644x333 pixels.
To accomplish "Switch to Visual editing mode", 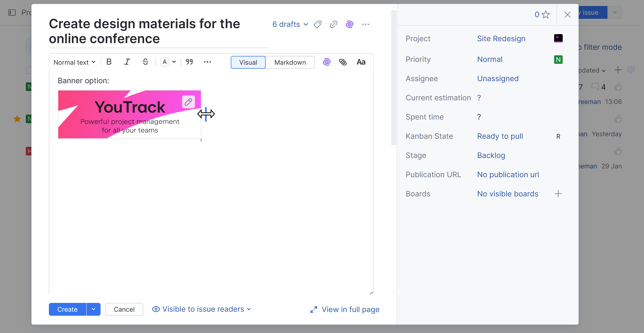I will coord(248,62).
